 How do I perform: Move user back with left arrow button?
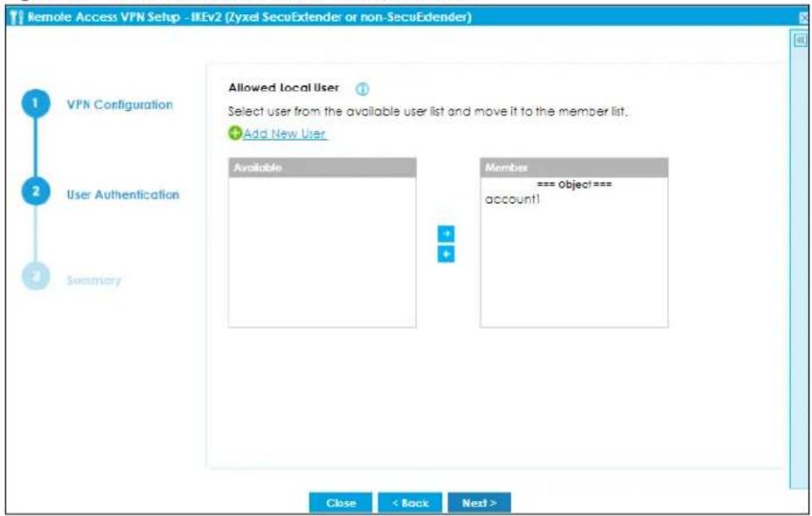(x=446, y=254)
